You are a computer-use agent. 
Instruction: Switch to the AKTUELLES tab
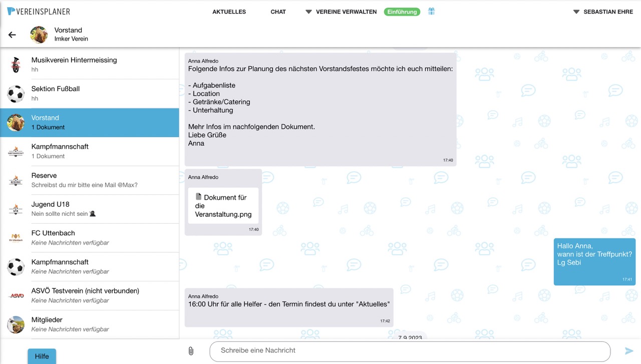pyautogui.click(x=229, y=12)
